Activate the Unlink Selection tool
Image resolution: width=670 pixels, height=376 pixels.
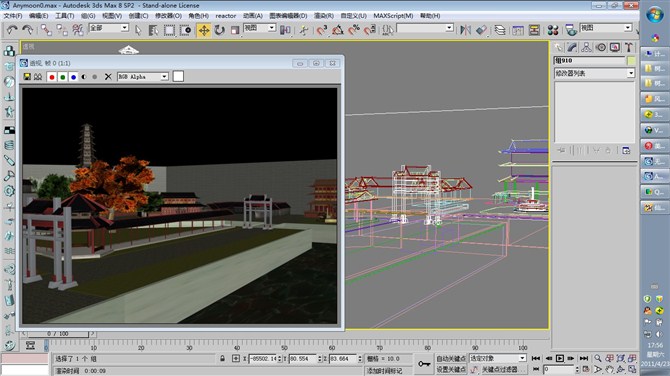click(x=62, y=30)
